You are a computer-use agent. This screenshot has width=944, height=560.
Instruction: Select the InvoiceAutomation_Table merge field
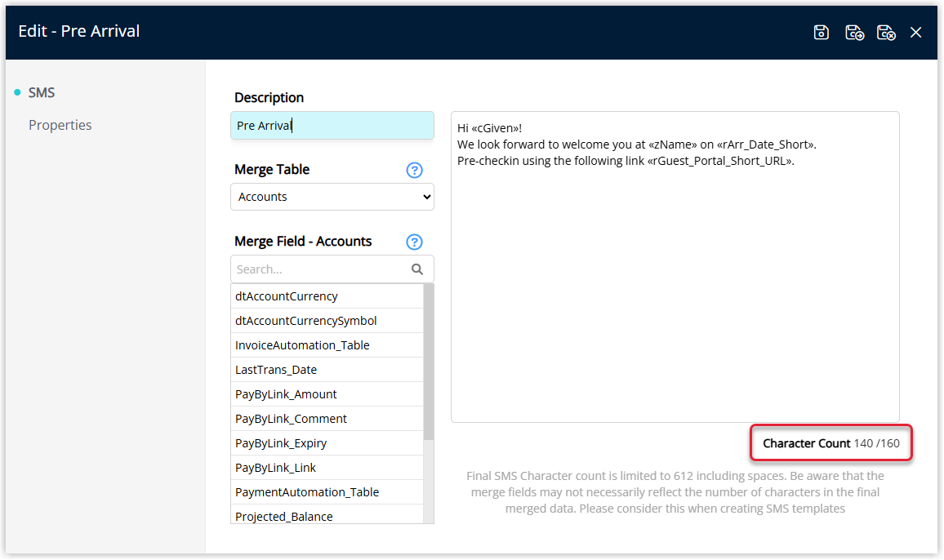point(327,345)
